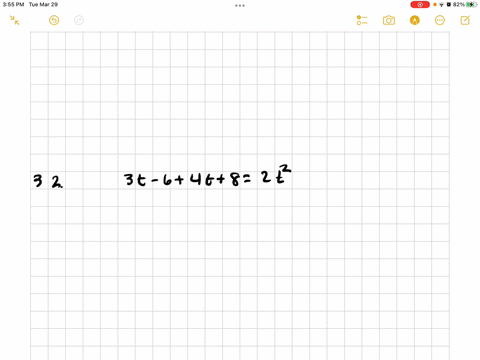
Task: Open the camera attachment menu
Action: coord(389,20)
